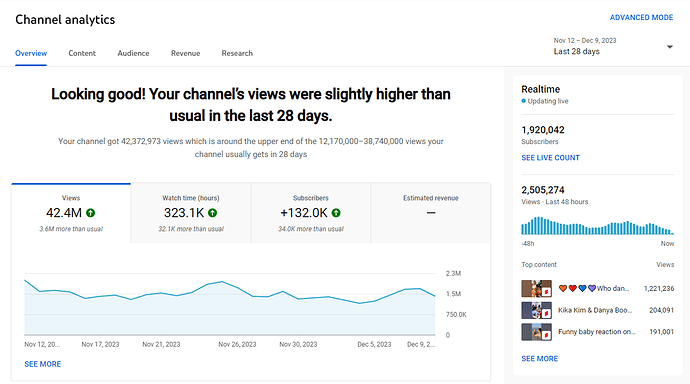Open the Content tab
Viewport: 690px width, 384px height.
point(82,53)
